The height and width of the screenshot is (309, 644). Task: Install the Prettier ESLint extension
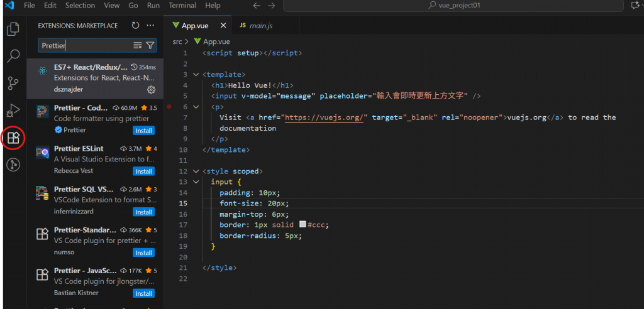[144, 171]
